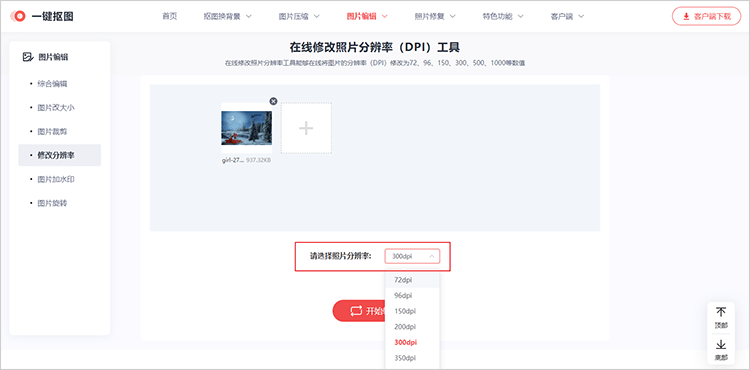Expand the 特色功能 menu
Screen dimensions: 750x370
point(503,16)
